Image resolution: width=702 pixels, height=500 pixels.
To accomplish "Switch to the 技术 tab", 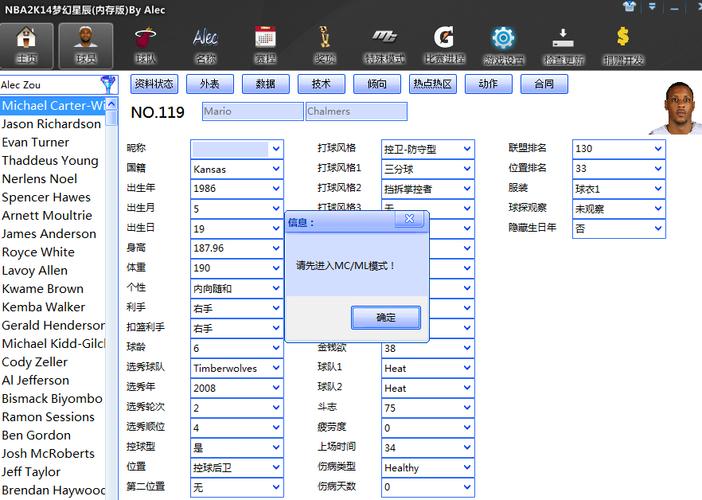I will [321, 84].
